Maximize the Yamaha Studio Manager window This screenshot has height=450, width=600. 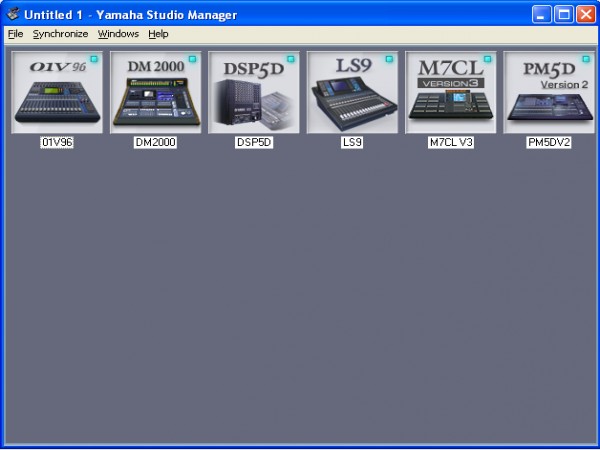coord(564,15)
